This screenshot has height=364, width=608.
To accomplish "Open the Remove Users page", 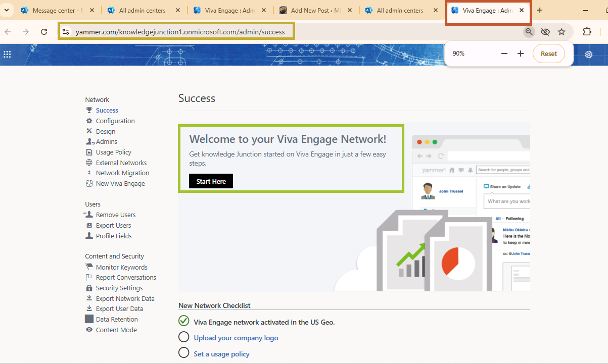I will pyautogui.click(x=116, y=215).
